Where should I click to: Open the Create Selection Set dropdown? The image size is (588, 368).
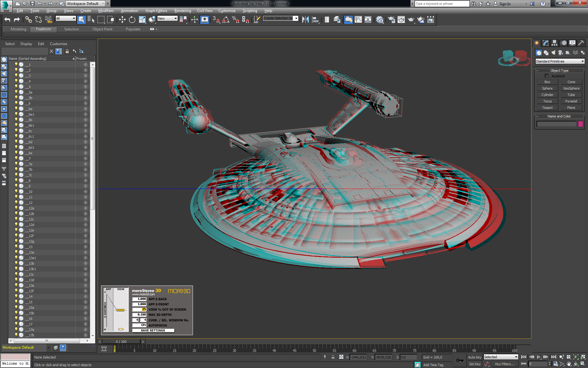(281, 18)
